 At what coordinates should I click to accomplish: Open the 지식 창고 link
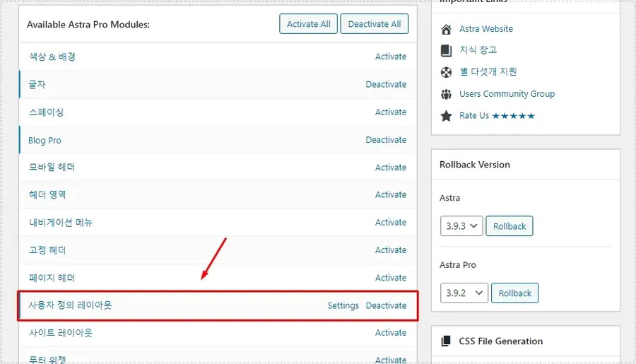478,50
